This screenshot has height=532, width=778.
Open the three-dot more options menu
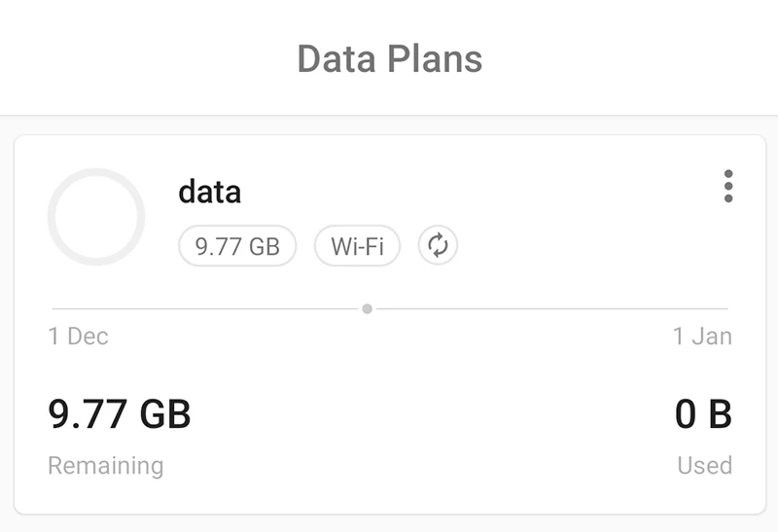728,187
